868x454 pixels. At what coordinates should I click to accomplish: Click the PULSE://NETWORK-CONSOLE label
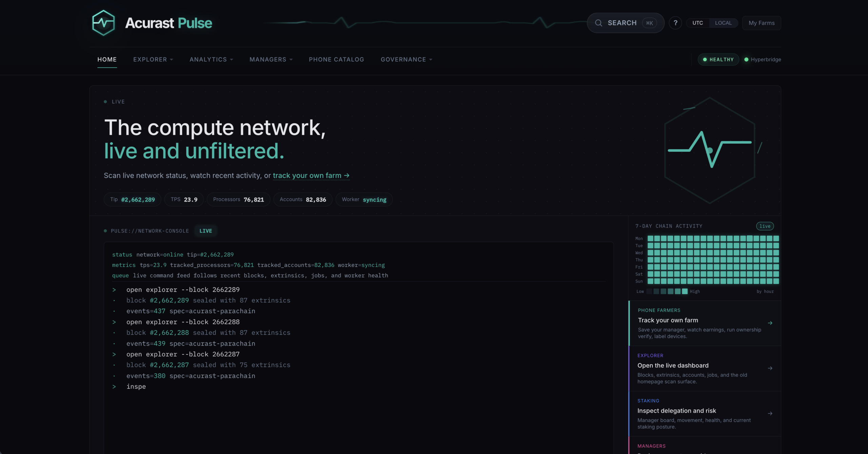[x=150, y=231]
